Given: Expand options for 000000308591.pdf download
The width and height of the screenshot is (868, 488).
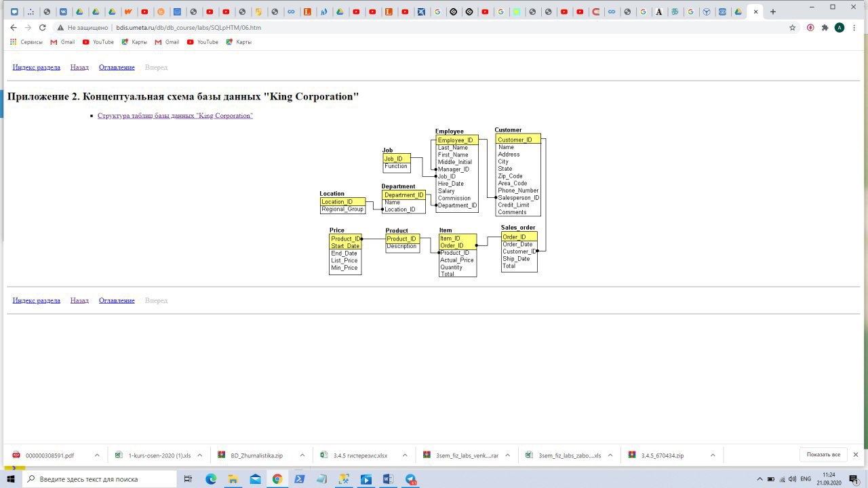Looking at the screenshot, I should pos(97,455).
